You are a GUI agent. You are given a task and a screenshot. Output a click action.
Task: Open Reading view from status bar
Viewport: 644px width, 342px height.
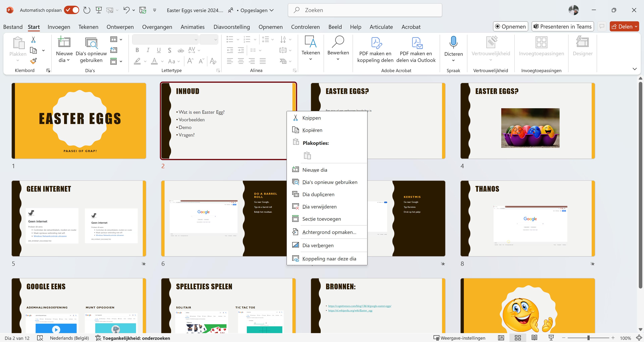[534, 338]
